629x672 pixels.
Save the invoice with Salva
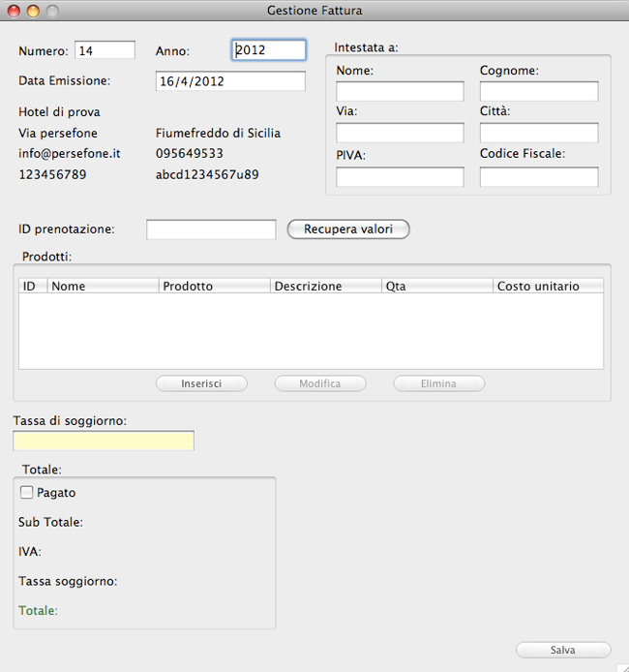tap(563, 650)
